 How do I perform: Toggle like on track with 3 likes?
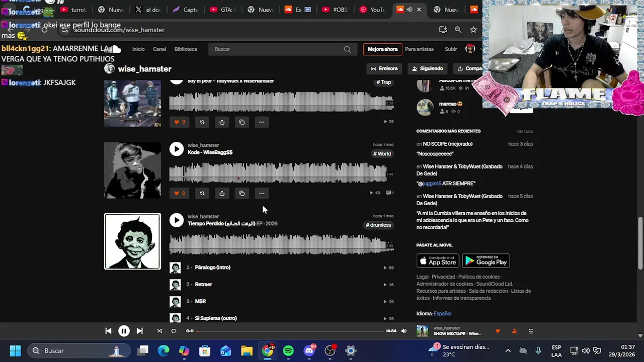point(180,122)
